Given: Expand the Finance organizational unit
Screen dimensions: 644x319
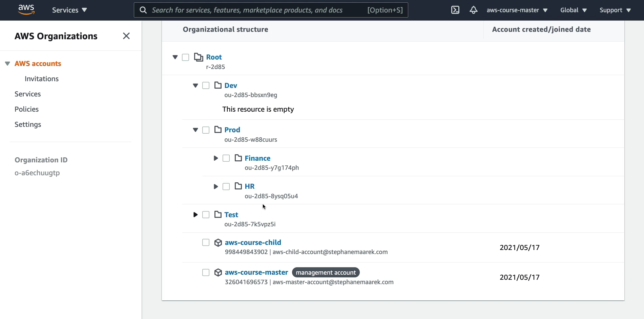Looking at the screenshot, I should (x=216, y=158).
